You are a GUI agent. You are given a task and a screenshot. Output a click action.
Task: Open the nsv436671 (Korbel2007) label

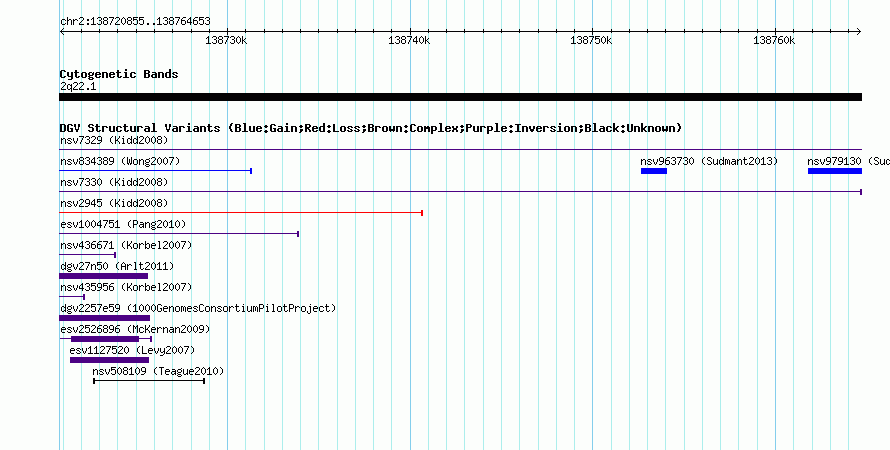click(126, 245)
